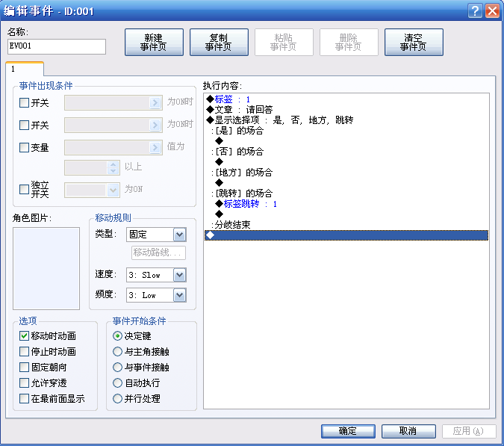Select the [跳转] 的场合 branch line
The height and width of the screenshot is (446, 504).
click(x=346, y=193)
